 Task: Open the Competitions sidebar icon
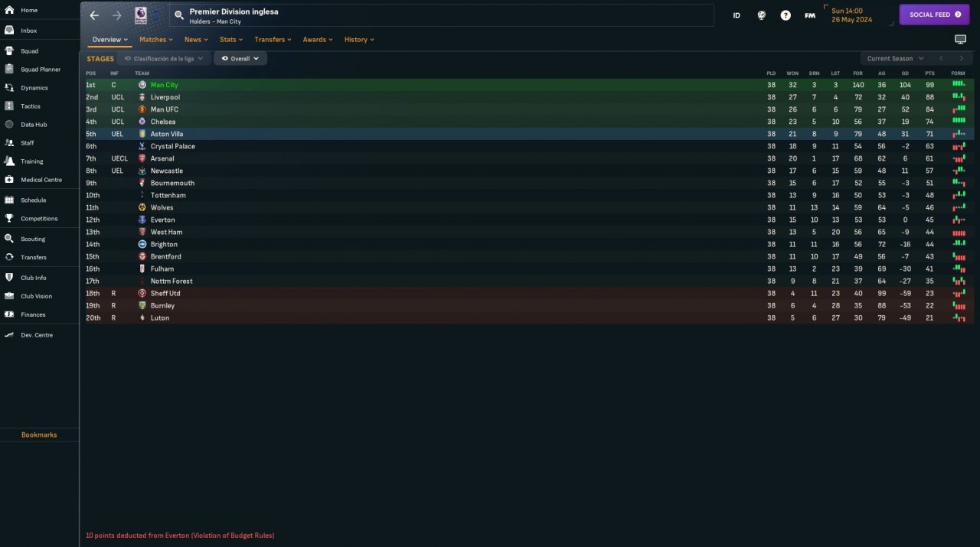coord(9,219)
